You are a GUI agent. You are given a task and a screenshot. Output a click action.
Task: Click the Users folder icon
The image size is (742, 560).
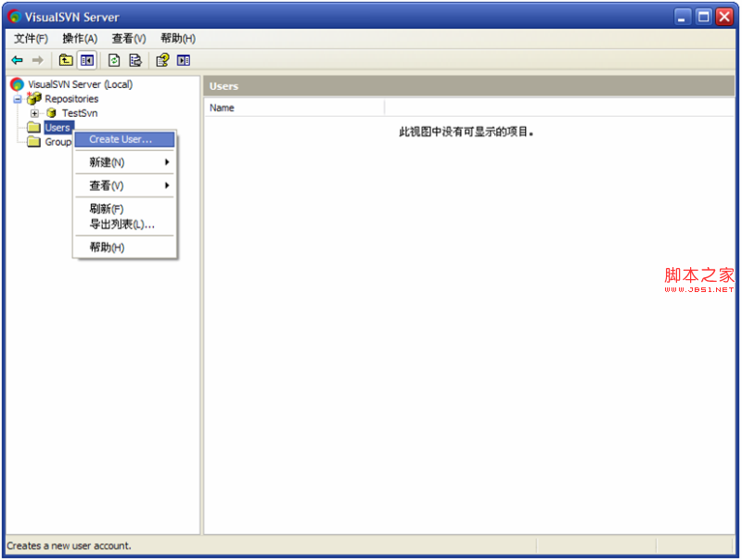(x=33, y=127)
